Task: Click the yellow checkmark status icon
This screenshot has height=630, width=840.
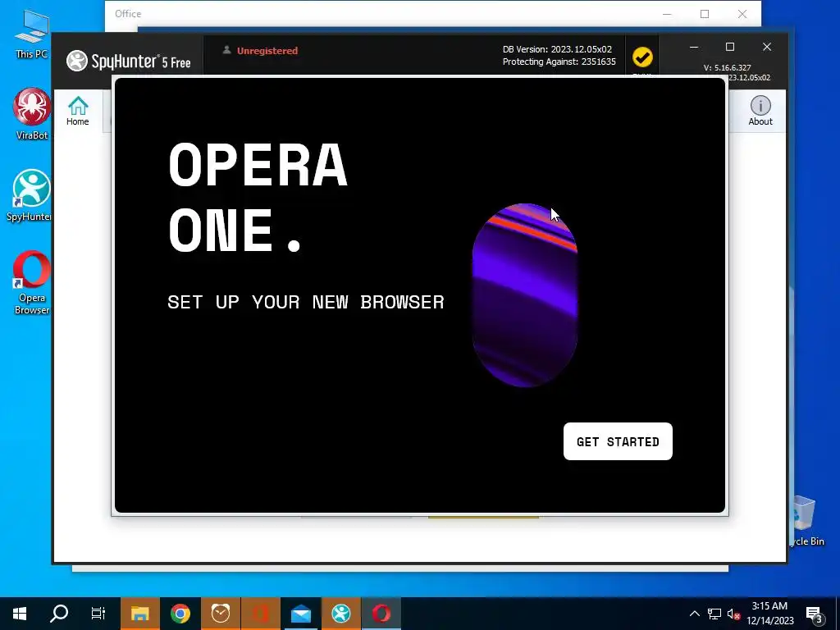Action: click(x=642, y=57)
